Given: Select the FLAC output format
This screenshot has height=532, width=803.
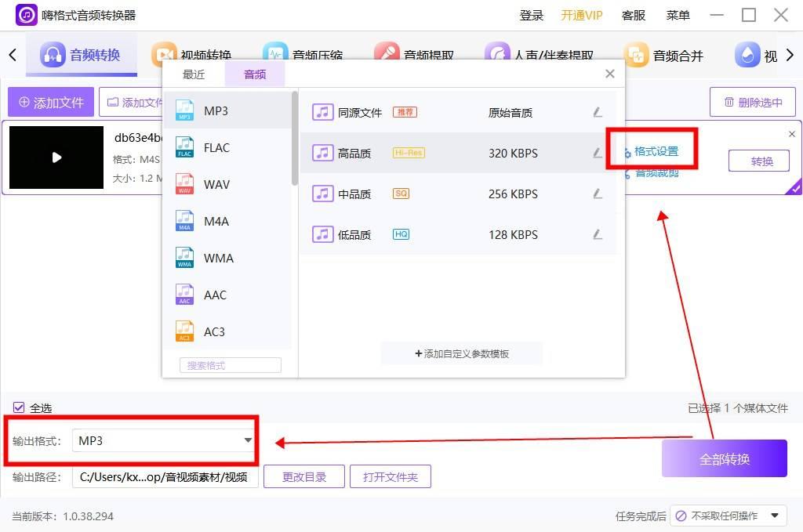Looking at the screenshot, I should click(x=217, y=147).
